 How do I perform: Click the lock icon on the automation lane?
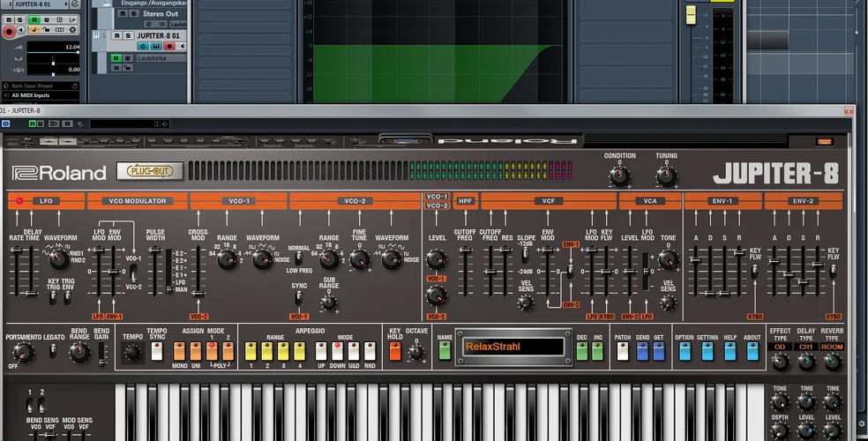coord(127,68)
